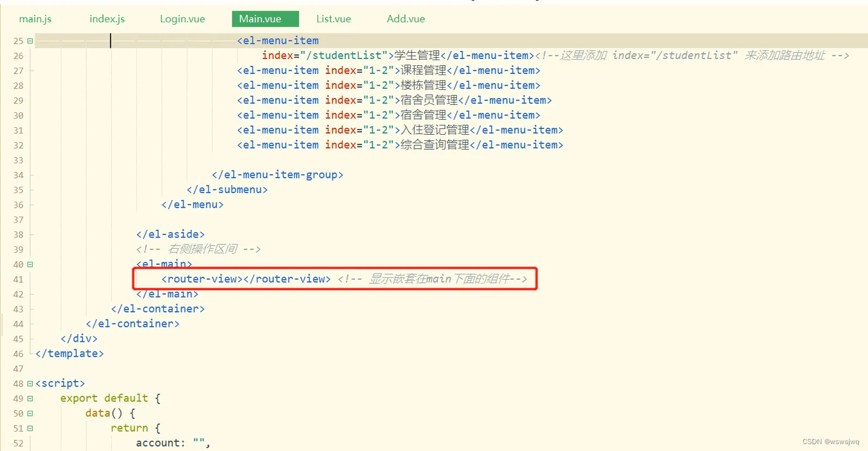The image size is (868, 451).
Task: Click 宿舍管理 text on line 30
Action: tap(423, 115)
